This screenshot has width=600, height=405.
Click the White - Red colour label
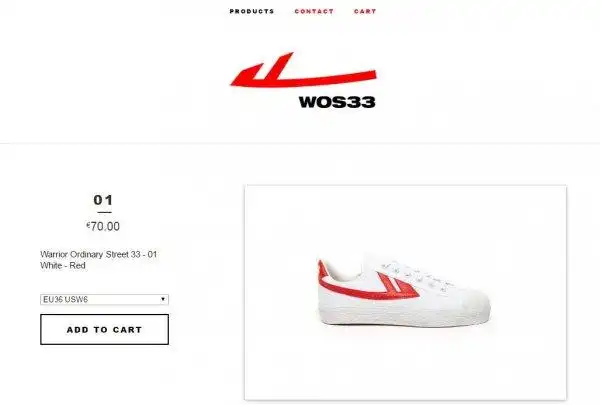[63, 266]
